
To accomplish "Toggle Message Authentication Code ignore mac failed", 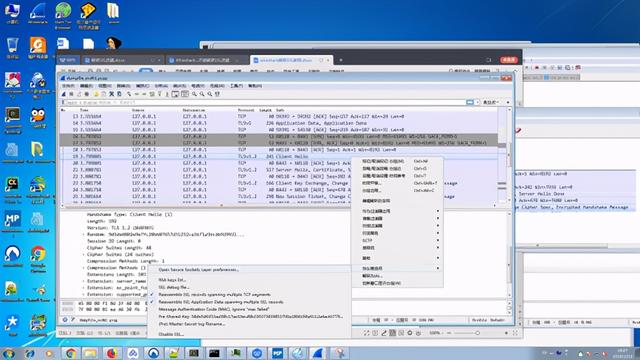I will 213,309.
